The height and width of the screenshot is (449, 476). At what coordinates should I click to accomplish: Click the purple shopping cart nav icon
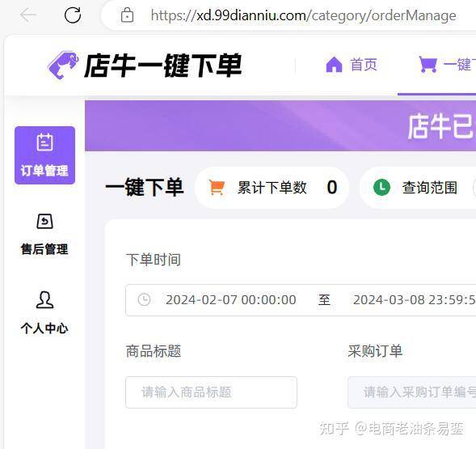point(428,64)
